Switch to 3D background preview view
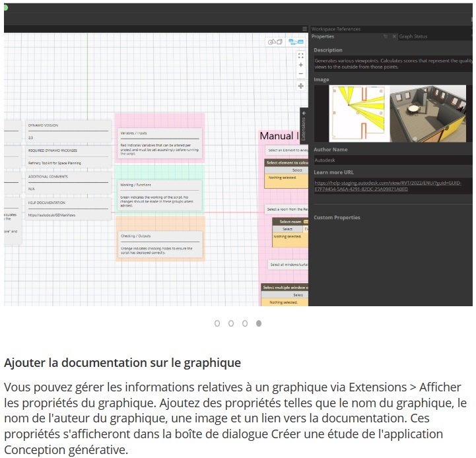 tap(274, 42)
